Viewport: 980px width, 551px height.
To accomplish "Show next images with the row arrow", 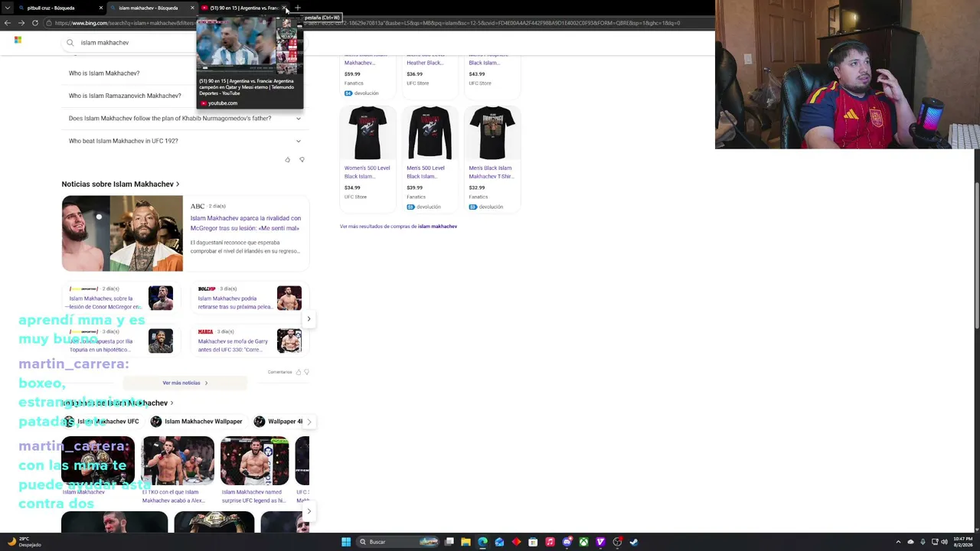I will (309, 511).
